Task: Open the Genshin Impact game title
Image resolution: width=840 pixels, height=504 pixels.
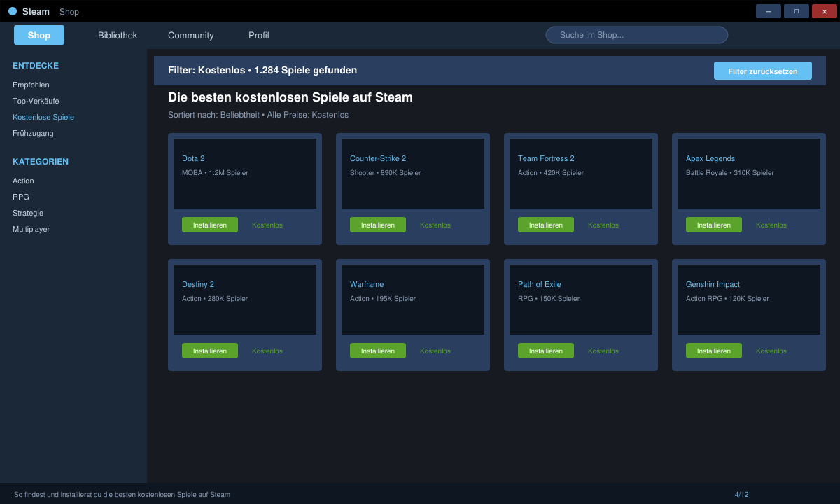Action: click(x=713, y=284)
